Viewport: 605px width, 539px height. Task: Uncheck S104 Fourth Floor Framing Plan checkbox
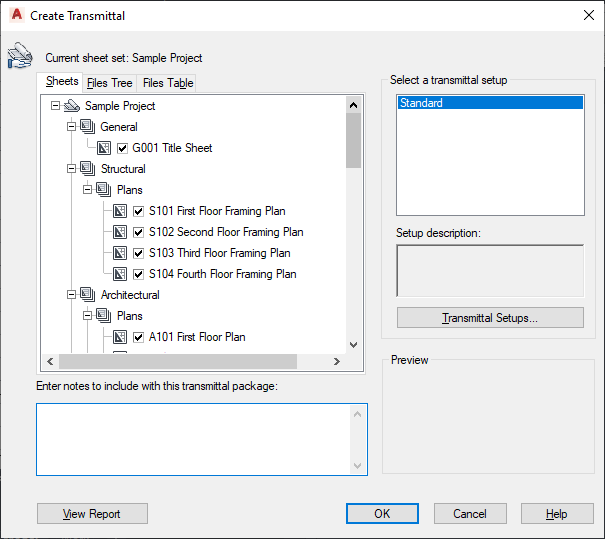(139, 274)
